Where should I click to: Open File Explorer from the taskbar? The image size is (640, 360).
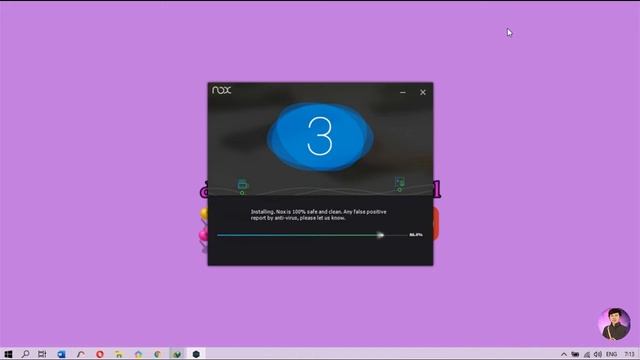click(x=119, y=354)
